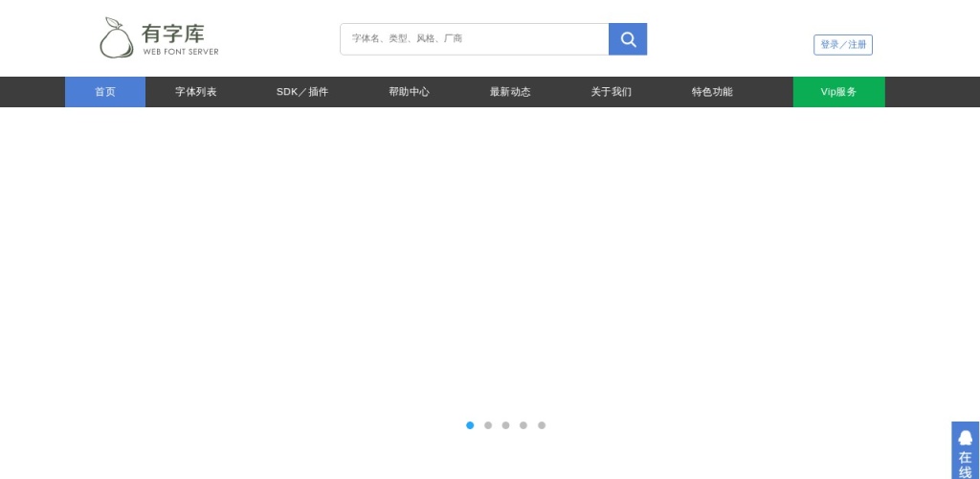Open 最新动态 news page
This screenshot has height=479, width=980.
pyautogui.click(x=510, y=92)
